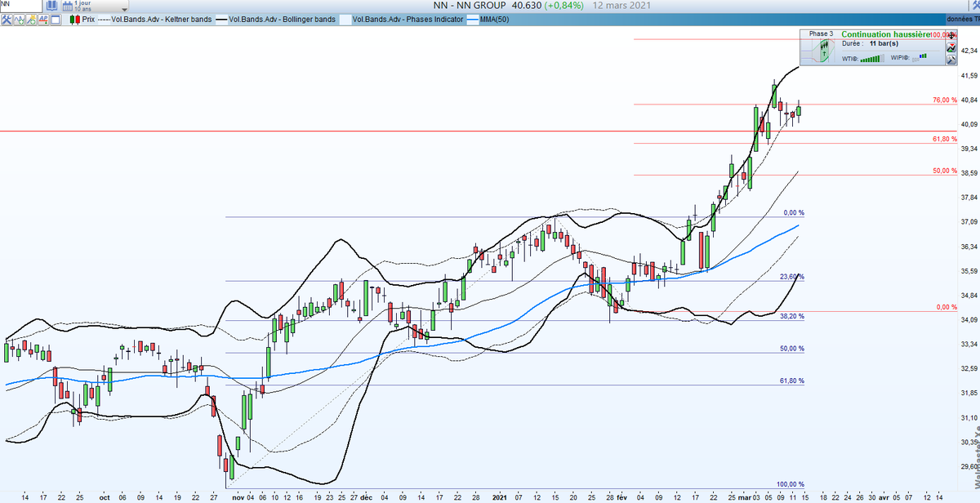980x503 pixels.
Task: Click the 'fév' label on time axis
Action: click(621, 496)
